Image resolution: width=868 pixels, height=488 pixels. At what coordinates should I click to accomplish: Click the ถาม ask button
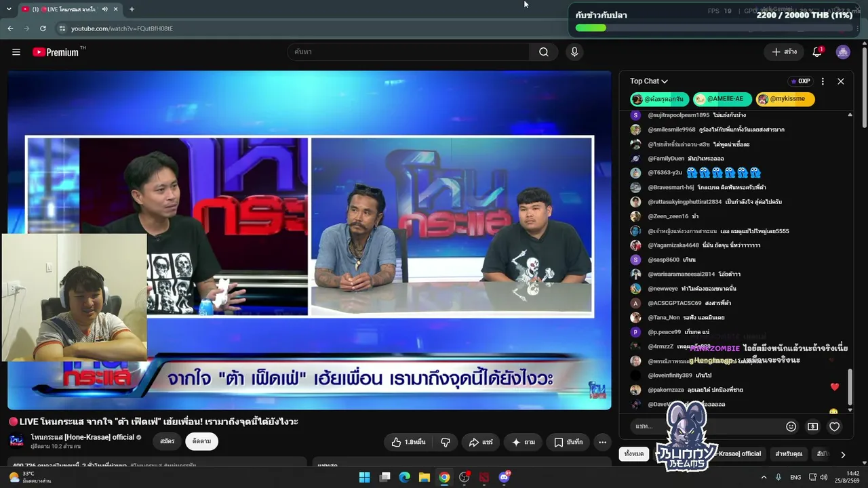[523, 442]
